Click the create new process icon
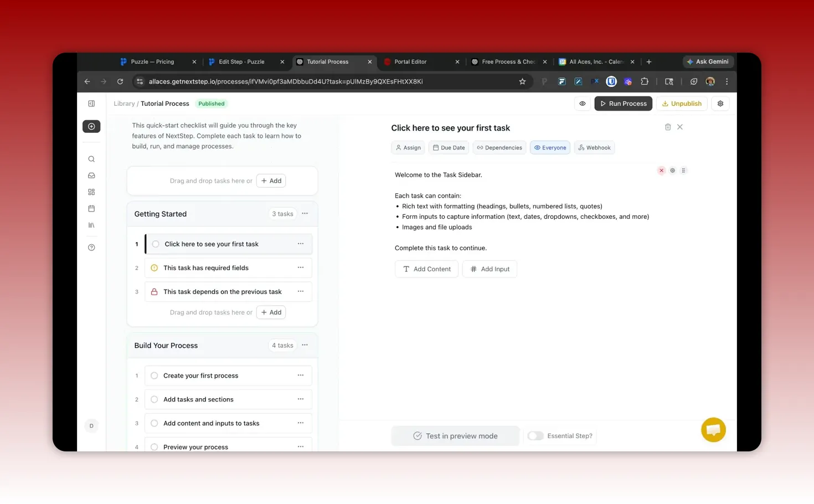The width and height of the screenshot is (814, 504). tap(91, 126)
